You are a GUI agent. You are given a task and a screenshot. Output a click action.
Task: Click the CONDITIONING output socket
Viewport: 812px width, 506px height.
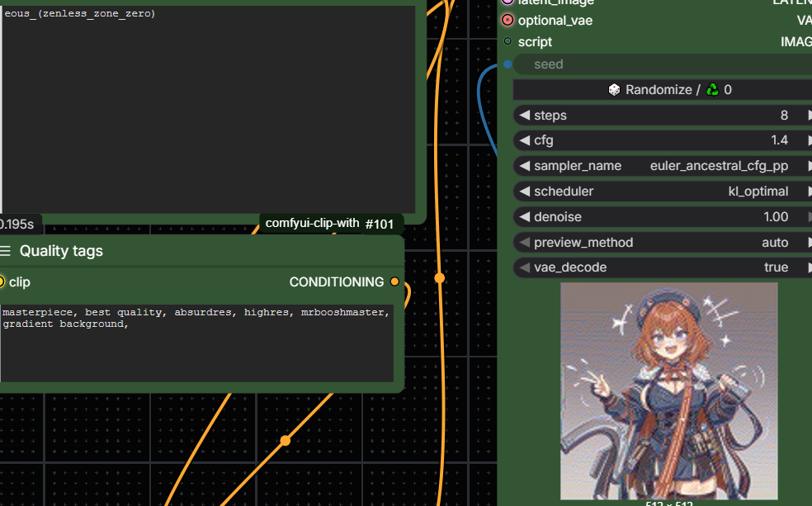pos(394,281)
